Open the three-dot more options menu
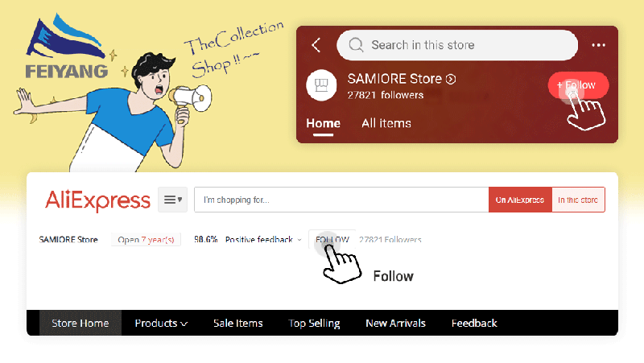 [x=598, y=45]
